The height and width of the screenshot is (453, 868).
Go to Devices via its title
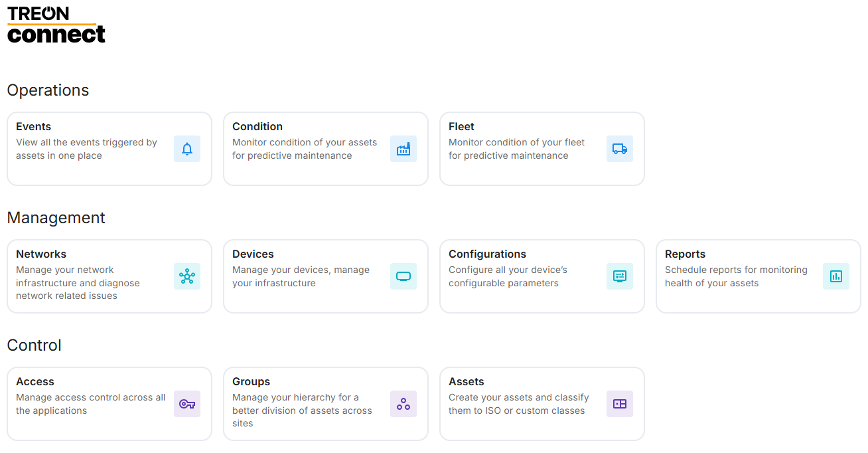253,254
